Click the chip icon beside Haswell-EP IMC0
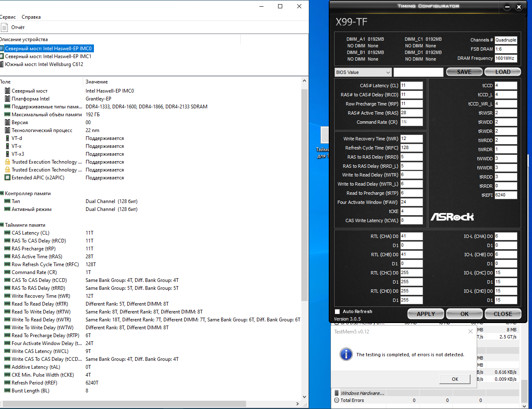The width and height of the screenshot is (532, 409). tap(2, 49)
